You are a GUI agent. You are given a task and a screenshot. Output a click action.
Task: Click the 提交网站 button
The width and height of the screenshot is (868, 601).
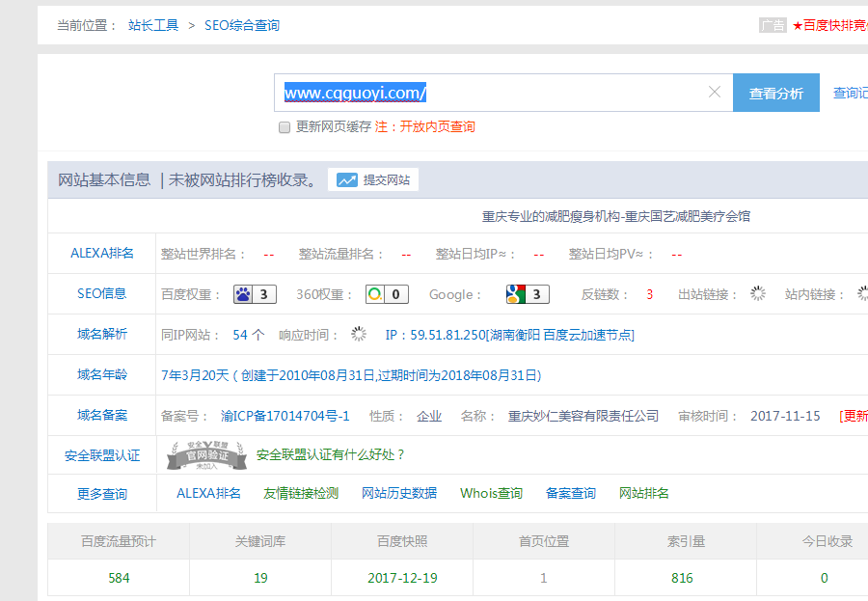click(x=373, y=180)
